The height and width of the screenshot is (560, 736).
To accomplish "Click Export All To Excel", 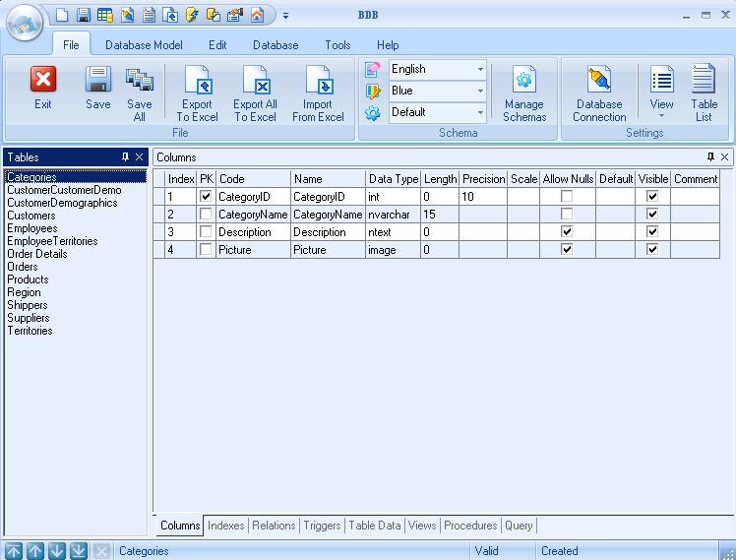I will pos(256,93).
